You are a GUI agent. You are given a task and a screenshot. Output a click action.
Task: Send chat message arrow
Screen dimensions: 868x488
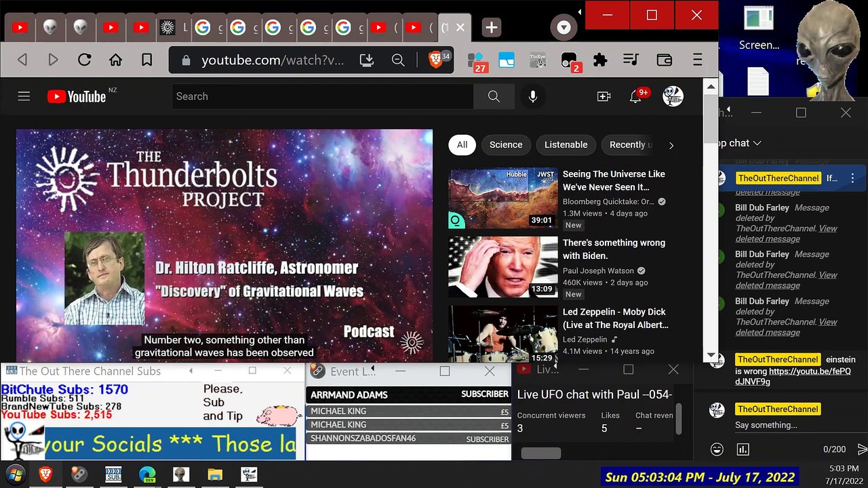862,449
